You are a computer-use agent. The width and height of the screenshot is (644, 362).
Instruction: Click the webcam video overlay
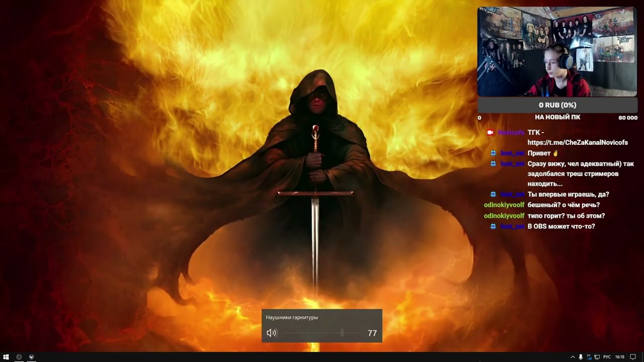[557, 51]
